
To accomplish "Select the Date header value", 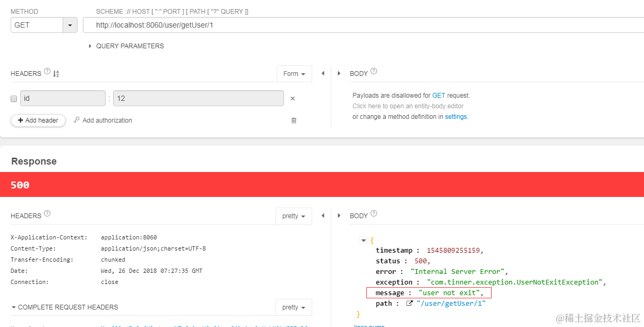I will pos(151,271).
